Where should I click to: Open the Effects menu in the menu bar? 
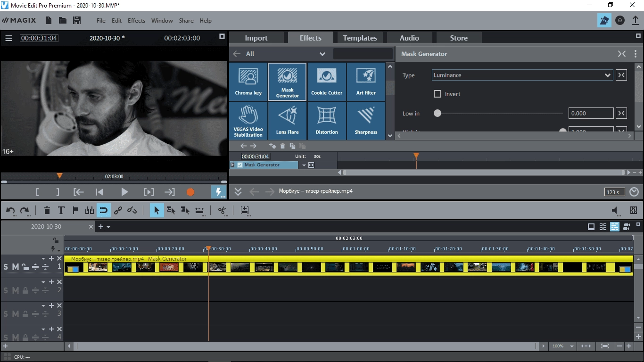(136, 20)
